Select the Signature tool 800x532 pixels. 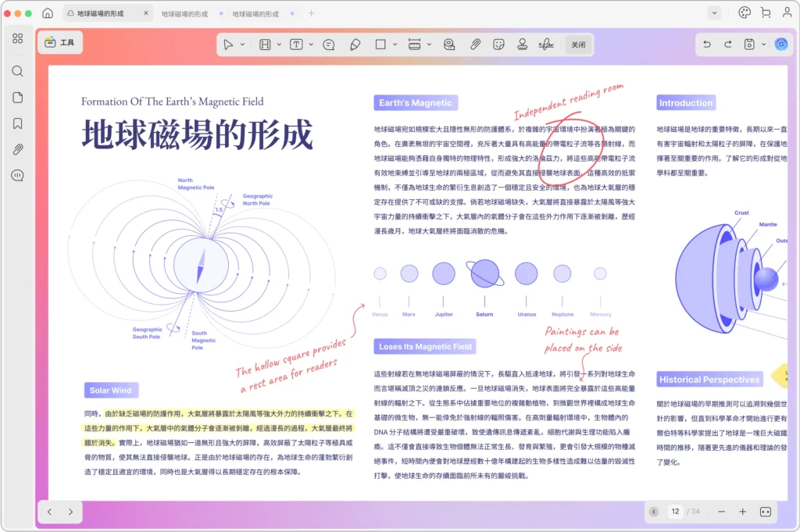(x=545, y=44)
